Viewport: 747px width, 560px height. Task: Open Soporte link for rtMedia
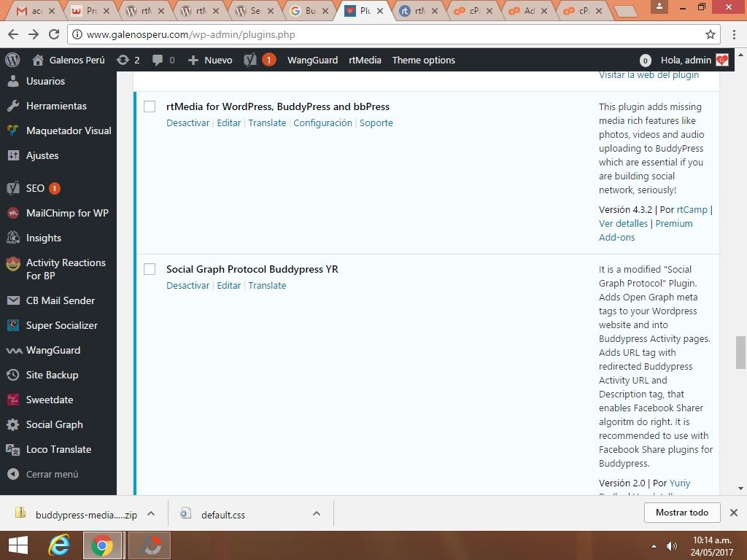point(376,122)
